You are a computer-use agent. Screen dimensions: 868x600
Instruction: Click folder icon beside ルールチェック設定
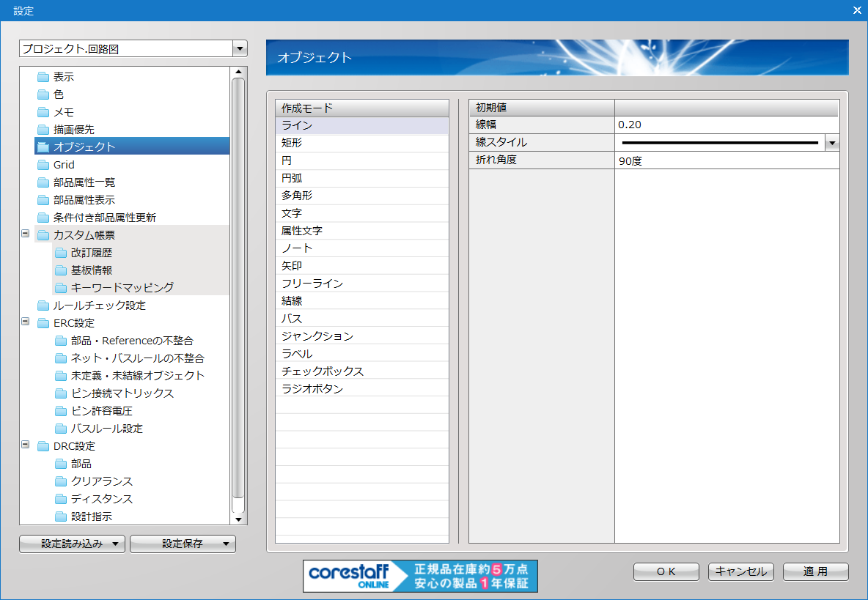point(43,305)
